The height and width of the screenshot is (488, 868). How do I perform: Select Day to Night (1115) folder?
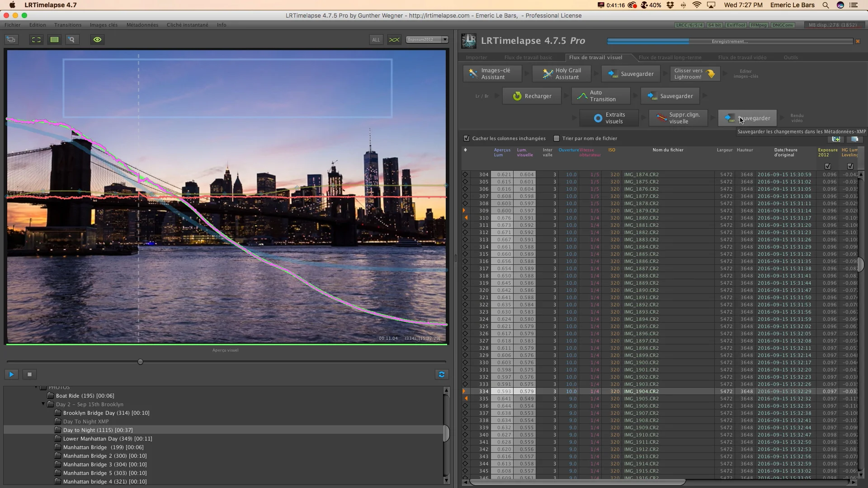(x=98, y=430)
